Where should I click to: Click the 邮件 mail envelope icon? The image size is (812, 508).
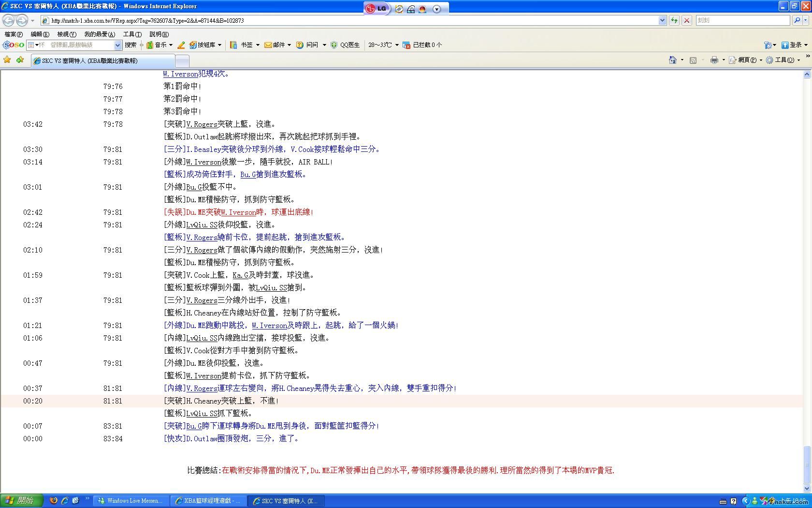point(268,45)
